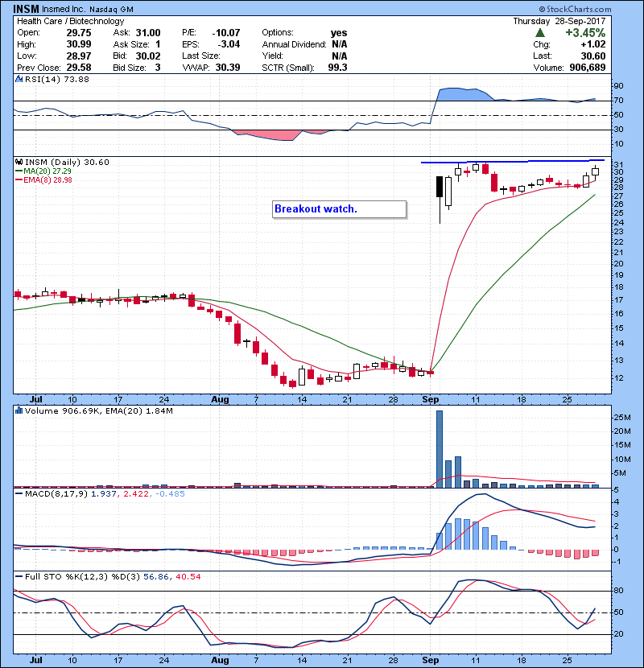Click the Annual Dividend label
644x668 pixels.
(294, 44)
